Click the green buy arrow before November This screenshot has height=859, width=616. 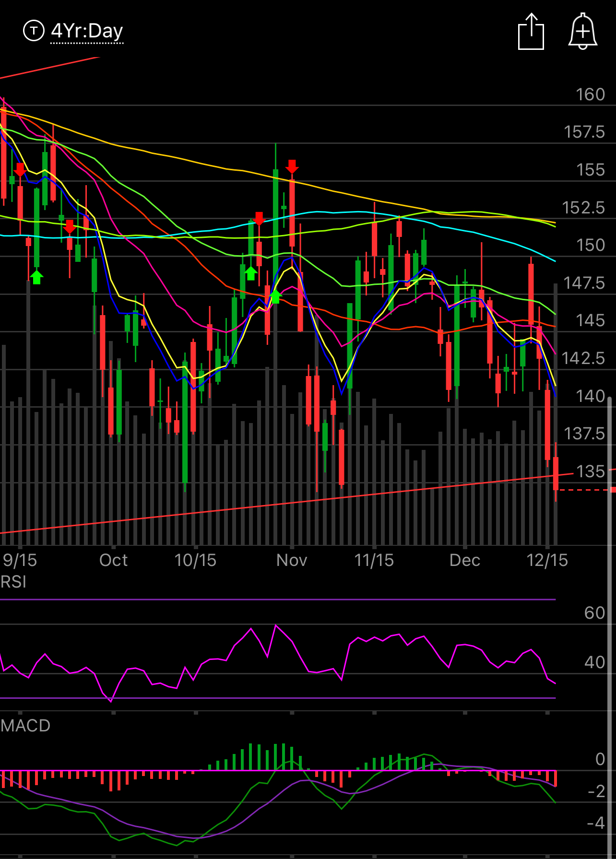(x=275, y=296)
